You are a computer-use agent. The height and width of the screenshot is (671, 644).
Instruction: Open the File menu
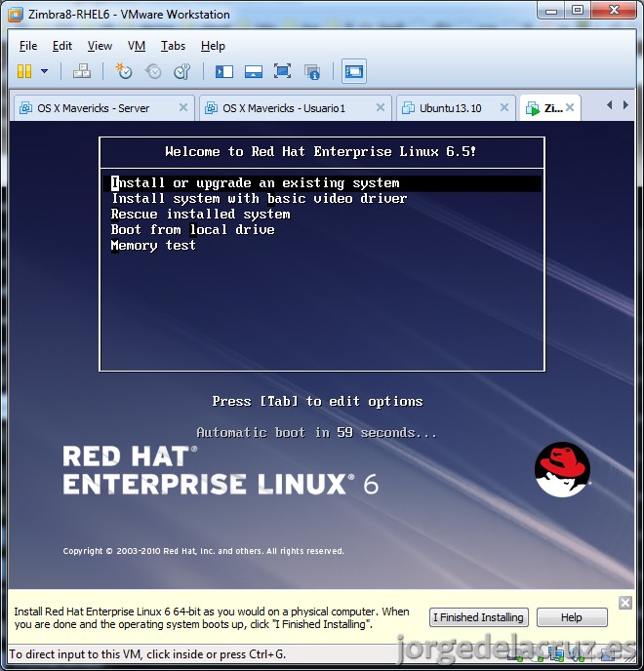[x=28, y=46]
